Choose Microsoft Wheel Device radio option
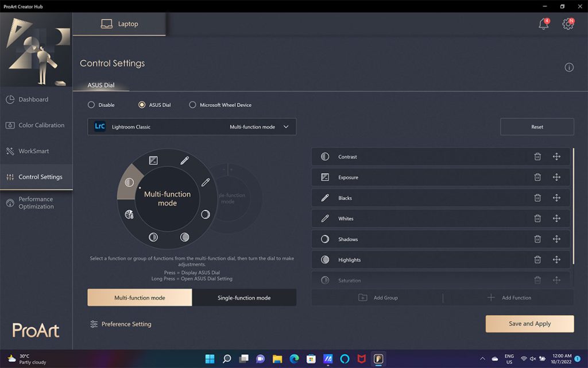This screenshot has height=368, width=588. coord(192,105)
